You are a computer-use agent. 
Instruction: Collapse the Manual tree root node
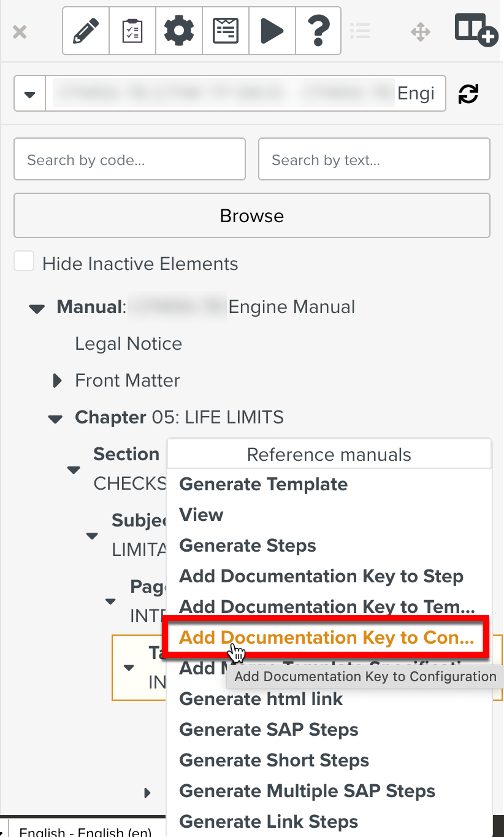(36, 308)
